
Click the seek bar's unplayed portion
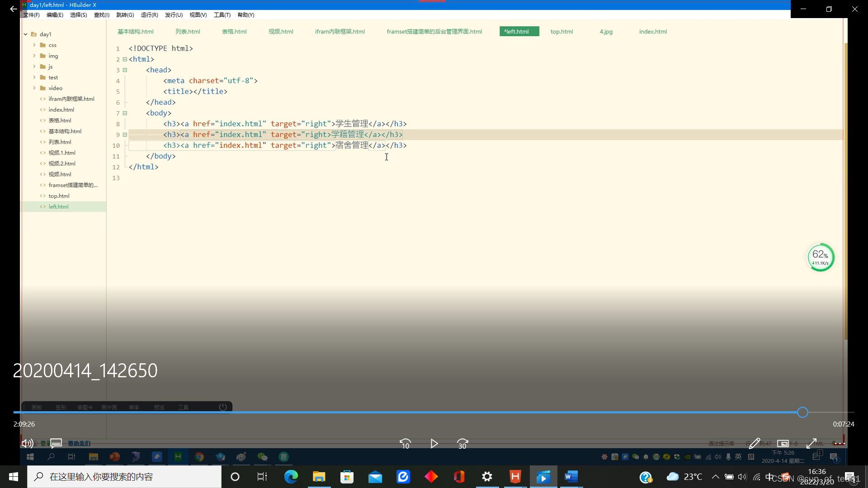tap(831, 412)
